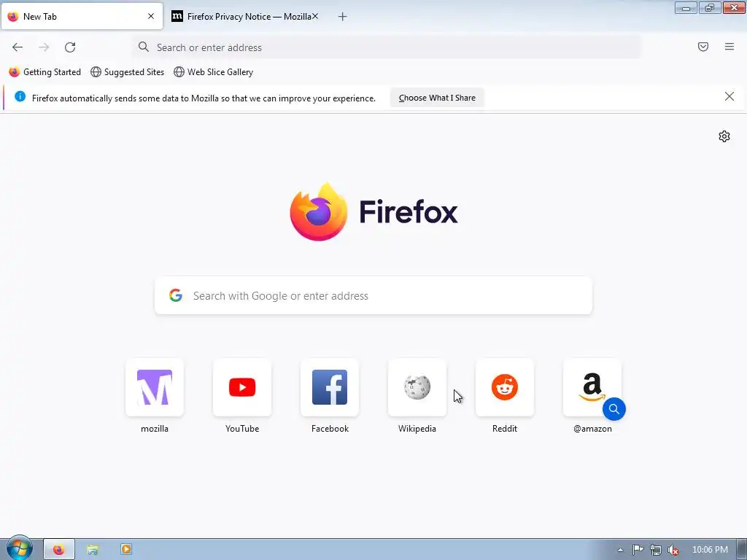Switch to Firefox Privacy Notice tab
The height and width of the screenshot is (560, 747).
[245, 17]
